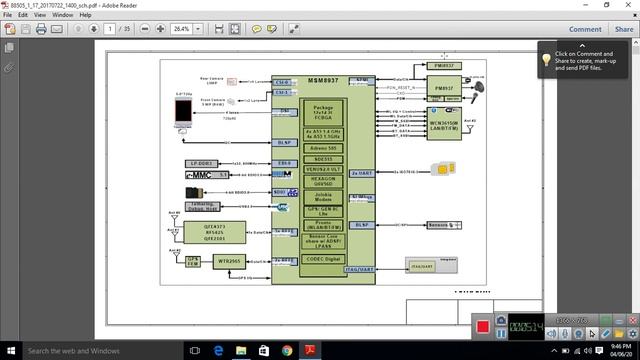The width and height of the screenshot is (640, 360).
Task: Select the recorder drawing pen tool
Action: (605, 334)
